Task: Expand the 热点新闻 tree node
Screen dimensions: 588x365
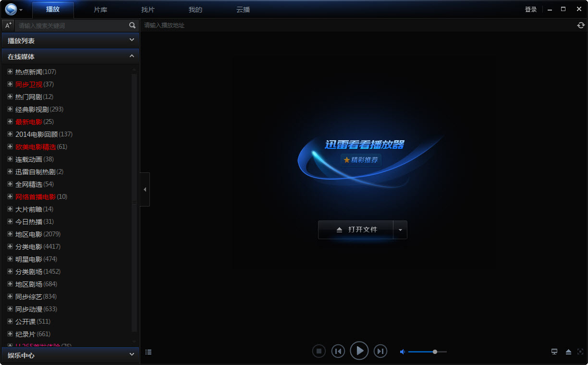Action: (10, 72)
